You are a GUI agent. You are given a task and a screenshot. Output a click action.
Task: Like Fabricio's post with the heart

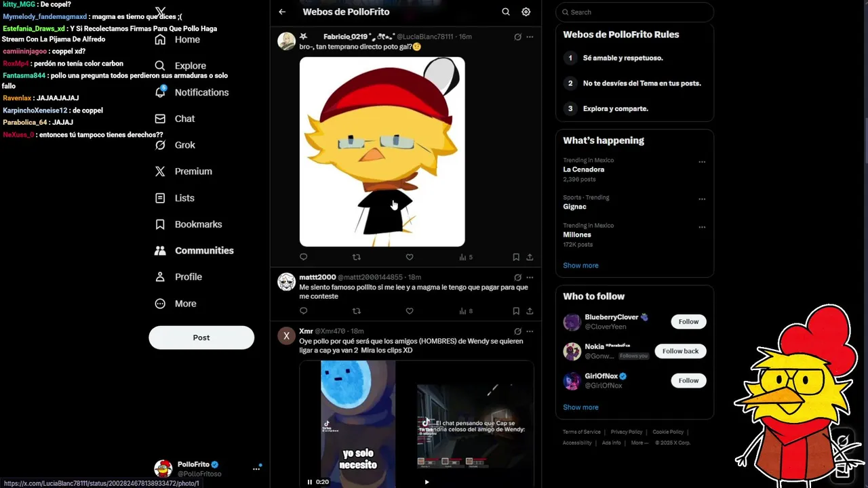tap(410, 257)
